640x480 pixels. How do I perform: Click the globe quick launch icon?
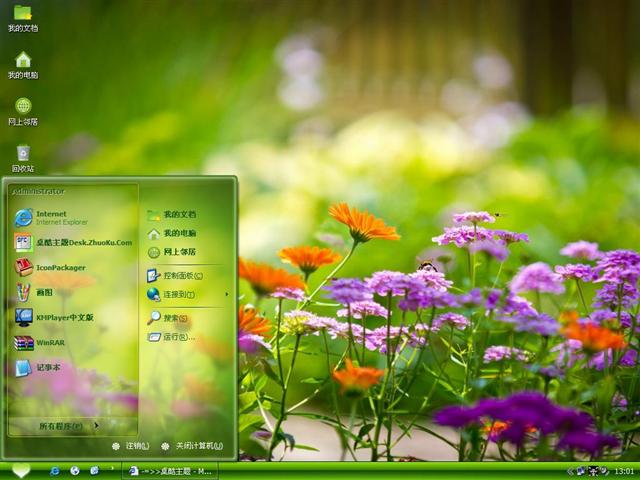click(75, 471)
